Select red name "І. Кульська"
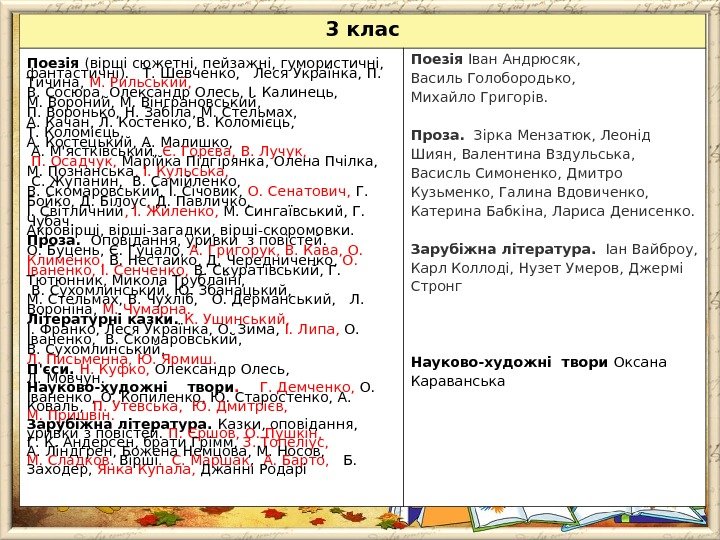This screenshot has height=540, width=720. pos(185,171)
